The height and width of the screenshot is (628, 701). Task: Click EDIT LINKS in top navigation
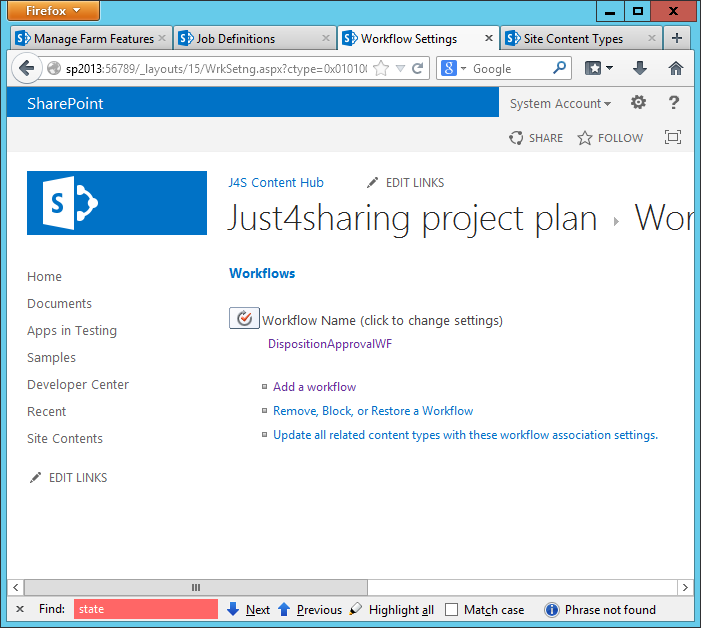coord(405,182)
